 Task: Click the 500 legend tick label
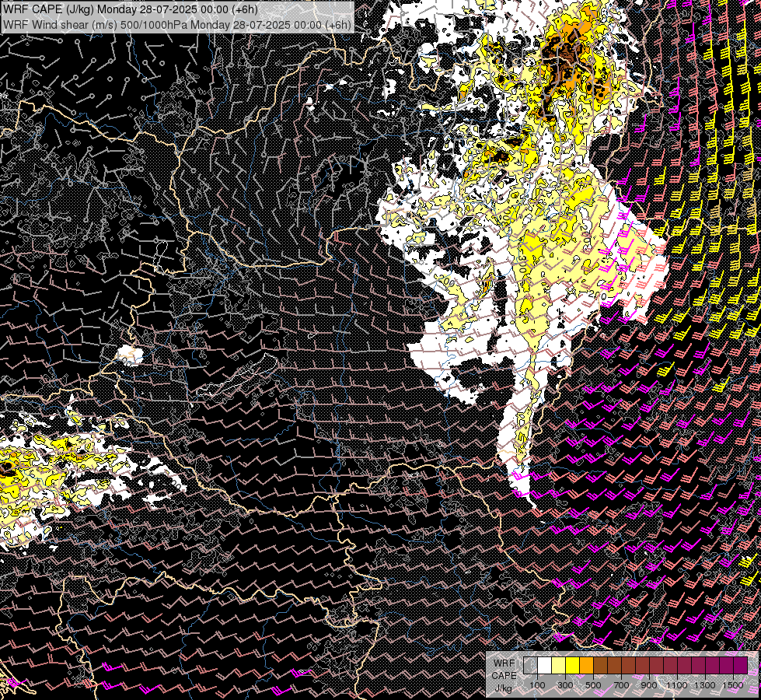[593, 685]
